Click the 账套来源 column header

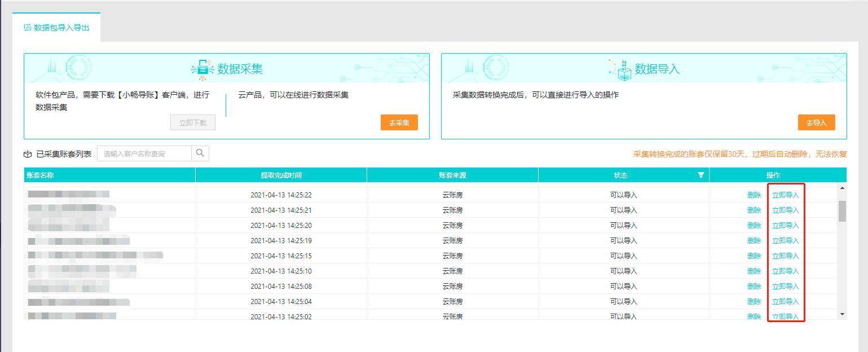click(452, 175)
